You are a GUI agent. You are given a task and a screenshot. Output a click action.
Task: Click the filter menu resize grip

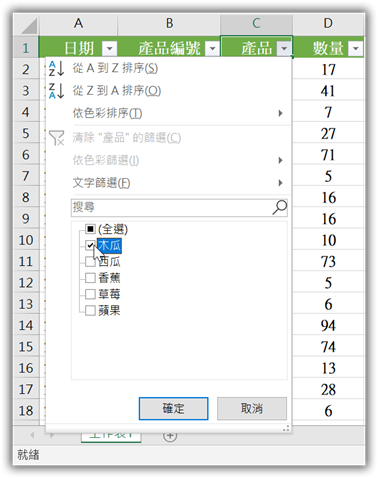click(x=286, y=429)
